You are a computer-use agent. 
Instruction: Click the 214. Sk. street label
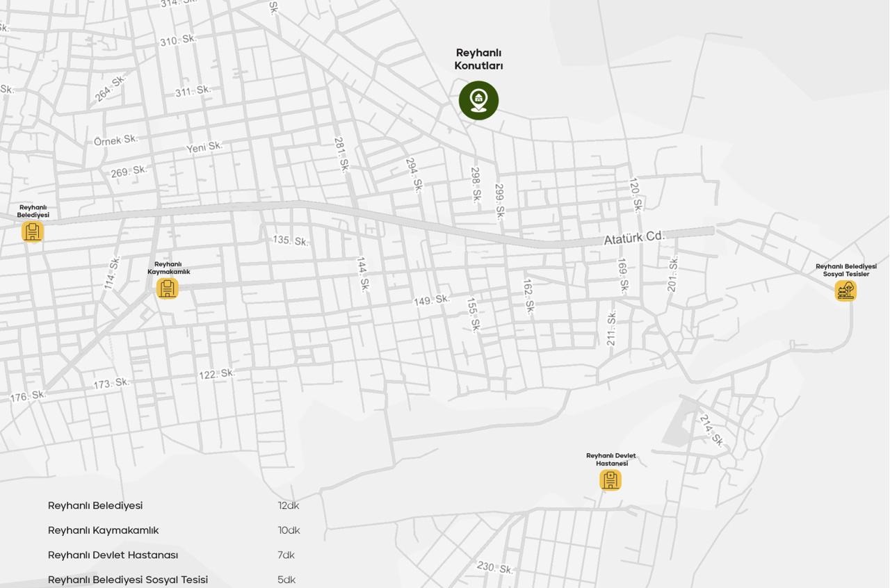click(x=711, y=430)
